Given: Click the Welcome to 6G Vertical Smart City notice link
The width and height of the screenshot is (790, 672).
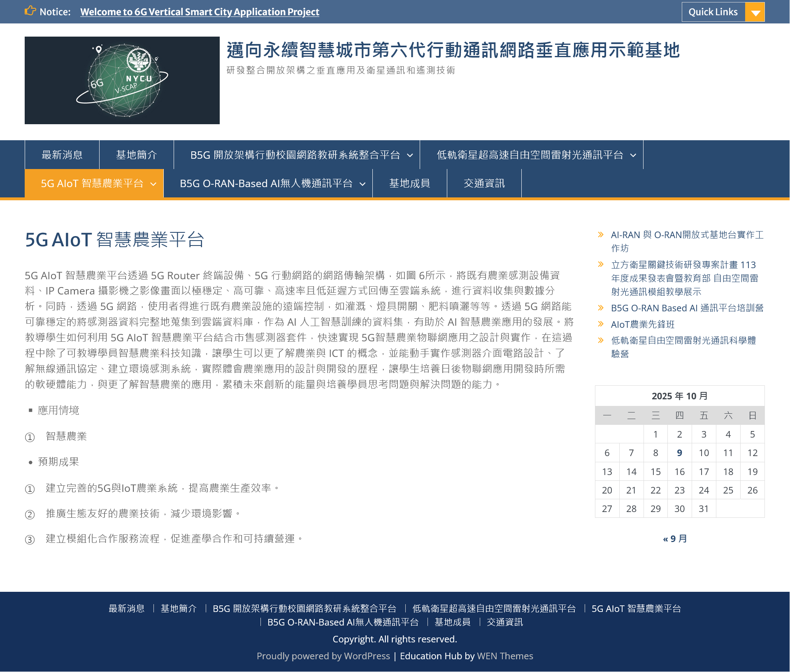Looking at the screenshot, I should (x=200, y=12).
